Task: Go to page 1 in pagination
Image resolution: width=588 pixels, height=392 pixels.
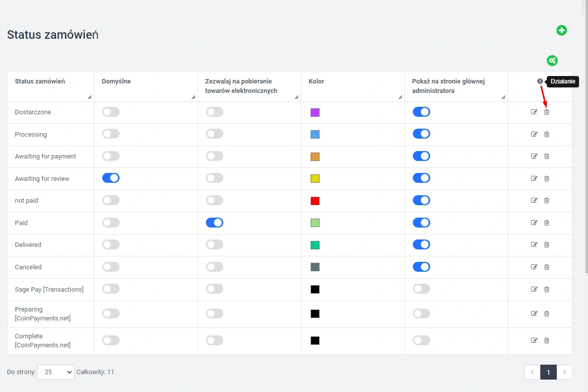Action: pyautogui.click(x=548, y=372)
